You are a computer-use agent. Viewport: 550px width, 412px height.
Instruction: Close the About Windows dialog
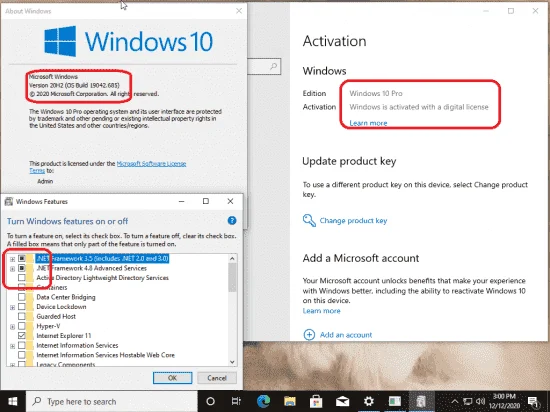click(239, 11)
